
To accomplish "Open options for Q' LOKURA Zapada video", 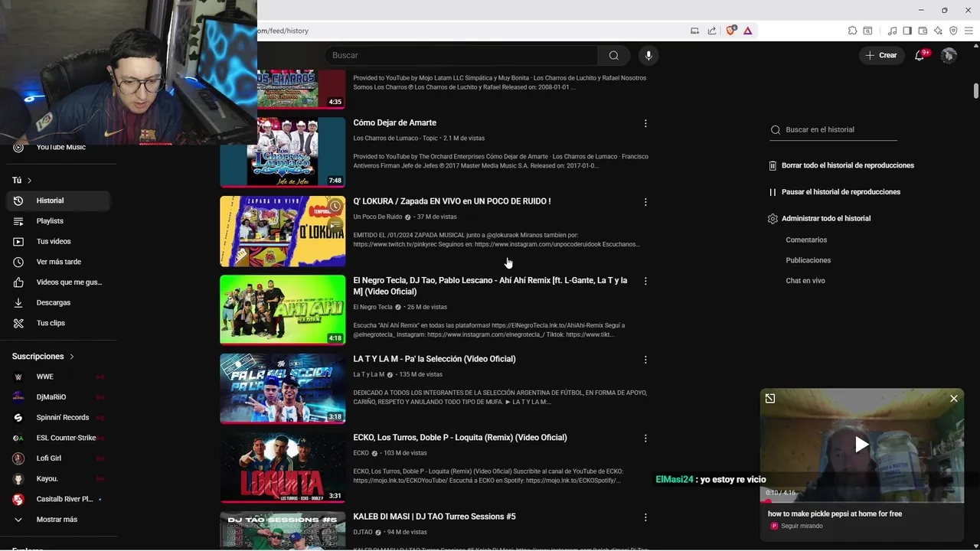I will 645,202.
